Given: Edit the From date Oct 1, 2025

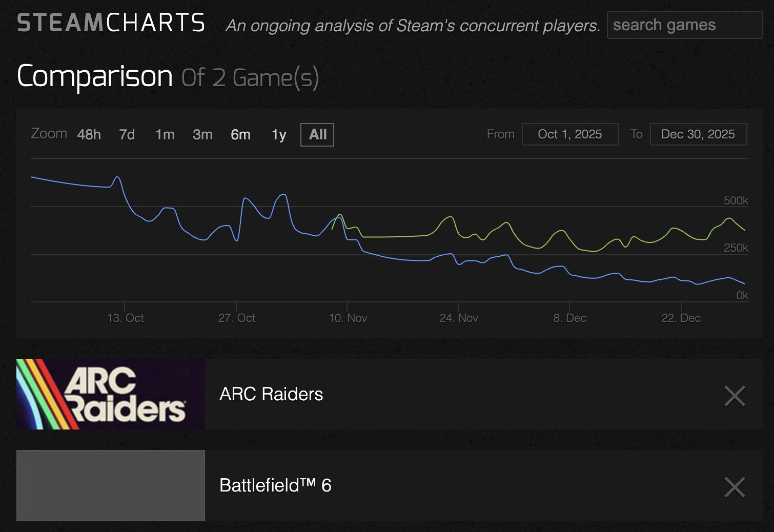Looking at the screenshot, I should (x=570, y=134).
